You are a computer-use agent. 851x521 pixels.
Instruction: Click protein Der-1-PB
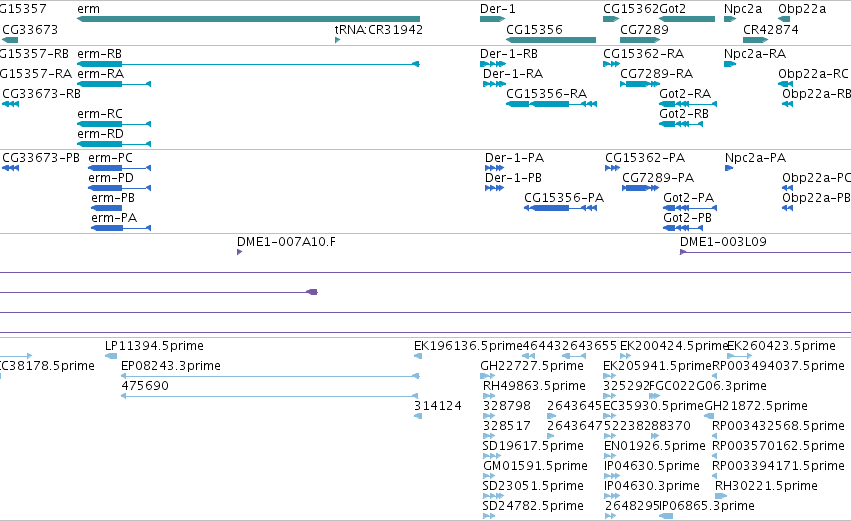[x=494, y=188]
